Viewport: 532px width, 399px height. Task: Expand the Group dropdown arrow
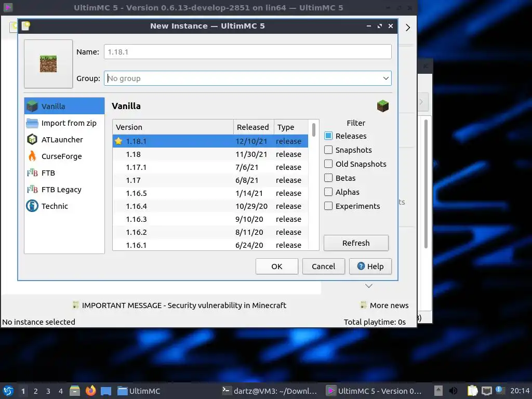386,78
